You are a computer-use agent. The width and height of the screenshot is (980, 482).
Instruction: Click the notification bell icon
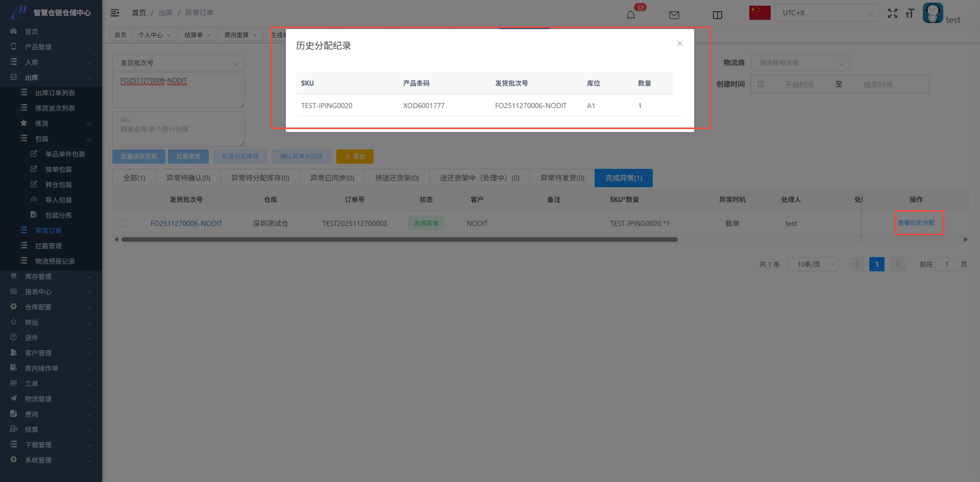(631, 15)
